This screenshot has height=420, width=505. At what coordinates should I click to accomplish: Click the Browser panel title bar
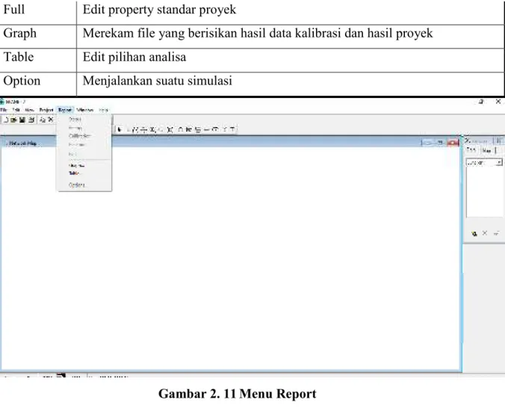coord(484,140)
